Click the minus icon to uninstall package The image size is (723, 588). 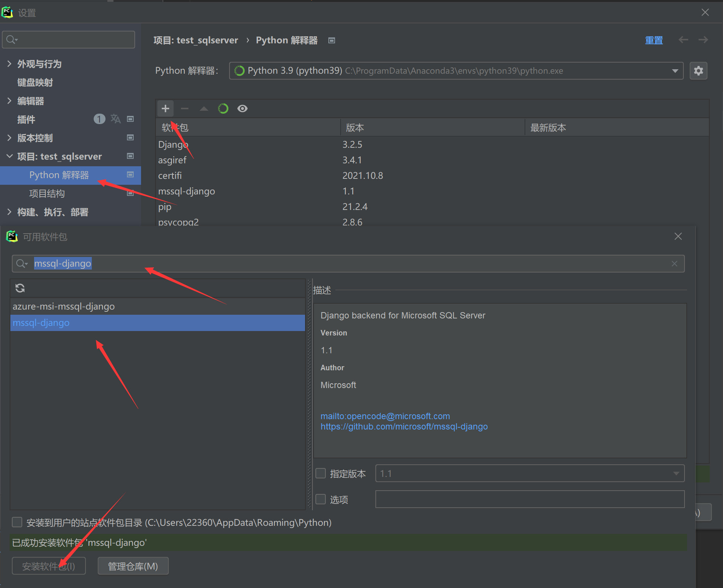pos(185,108)
